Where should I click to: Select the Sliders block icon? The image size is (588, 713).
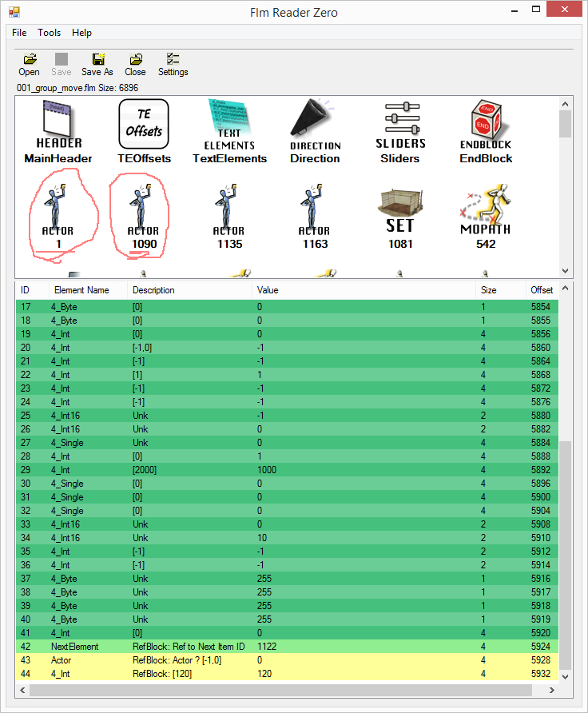(400, 132)
